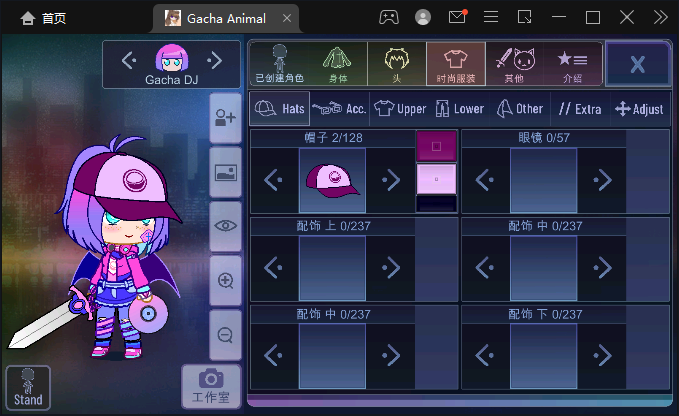679x416 pixels.
Task: Switch to the Acc. glasses sub-tab
Action: tap(340, 109)
